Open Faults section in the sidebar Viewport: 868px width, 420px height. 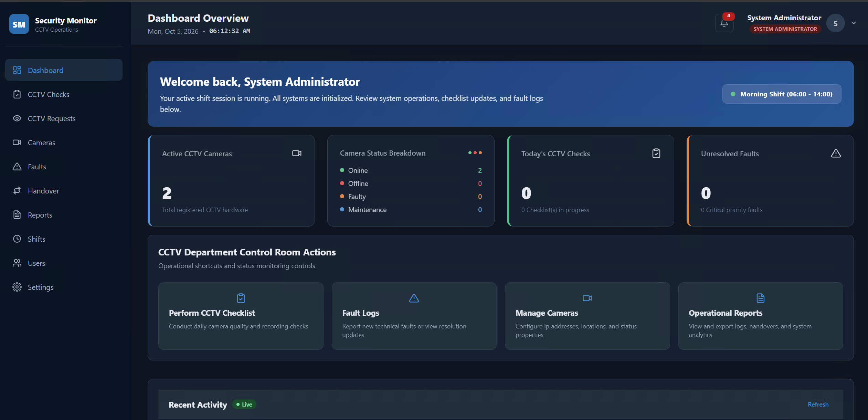pyautogui.click(x=64, y=167)
